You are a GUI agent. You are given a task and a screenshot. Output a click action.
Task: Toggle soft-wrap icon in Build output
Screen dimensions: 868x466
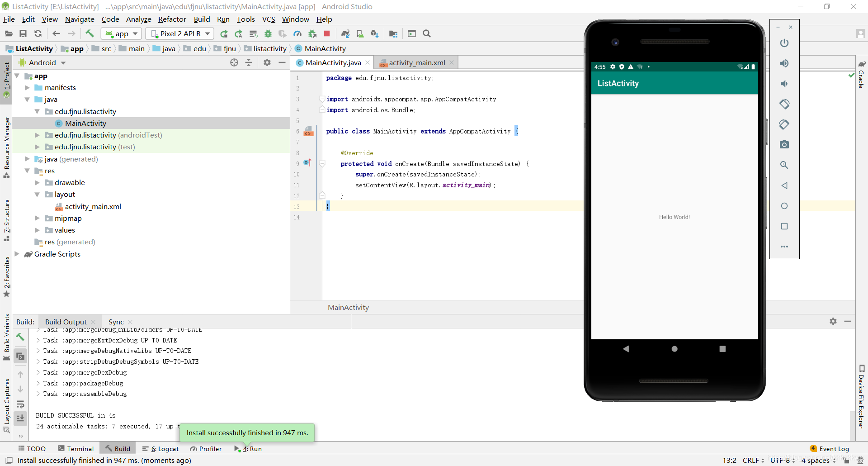[20, 404]
